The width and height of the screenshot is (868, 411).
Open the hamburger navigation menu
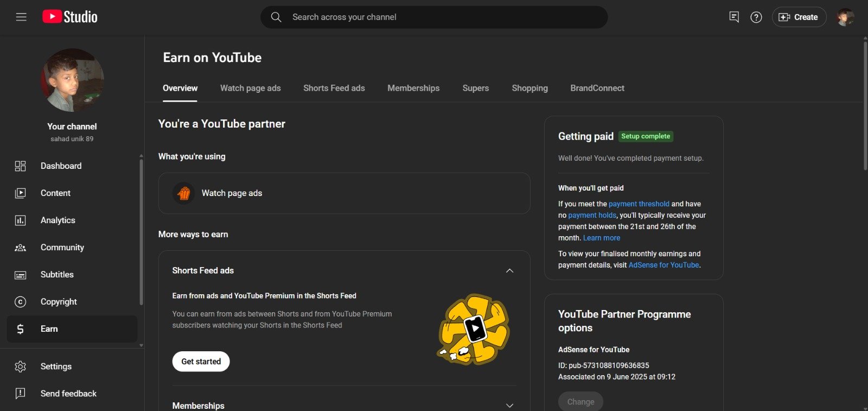(x=21, y=17)
